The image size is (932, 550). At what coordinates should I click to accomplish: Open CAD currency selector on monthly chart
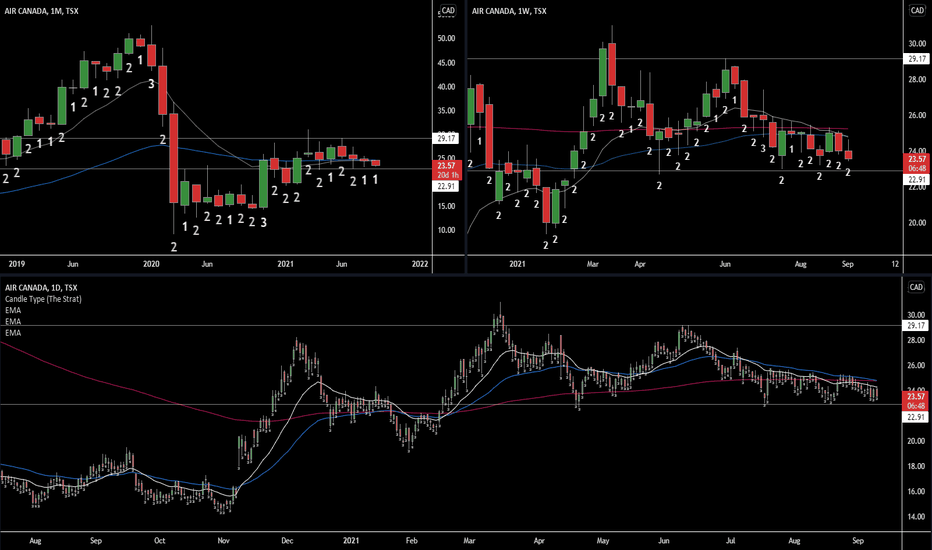448,10
